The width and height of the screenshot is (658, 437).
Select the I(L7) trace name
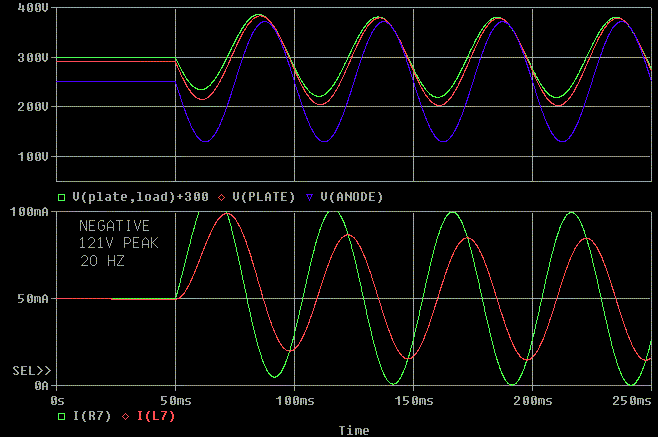154,415
